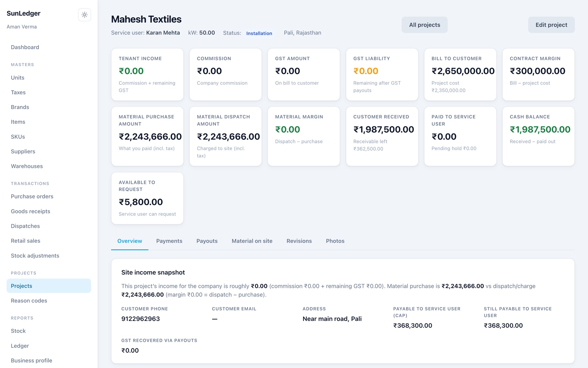The image size is (588, 368).
Task: Open the Taxes master list
Action: click(49, 92)
